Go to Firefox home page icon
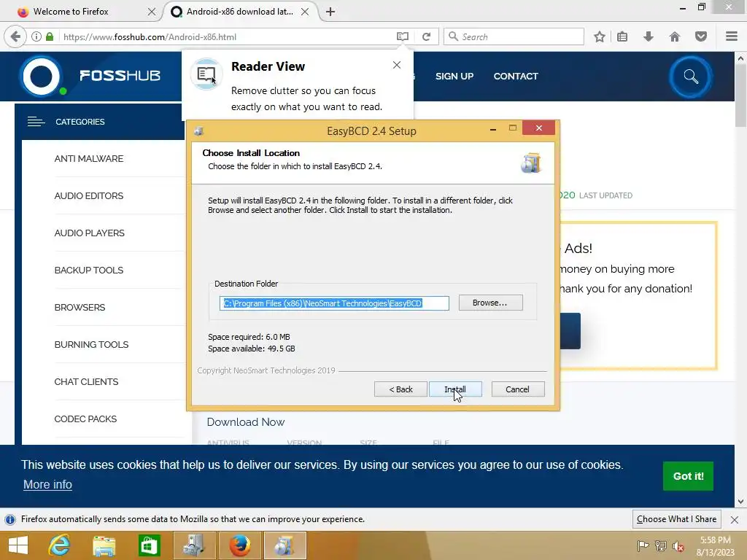 [675, 36]
